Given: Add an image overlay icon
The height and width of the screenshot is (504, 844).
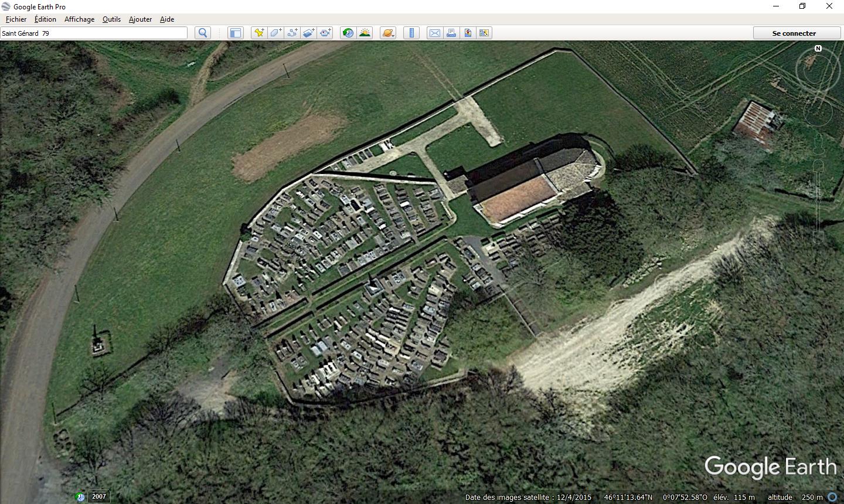Looking at the screenshot, I should click(x=308, y=33).
